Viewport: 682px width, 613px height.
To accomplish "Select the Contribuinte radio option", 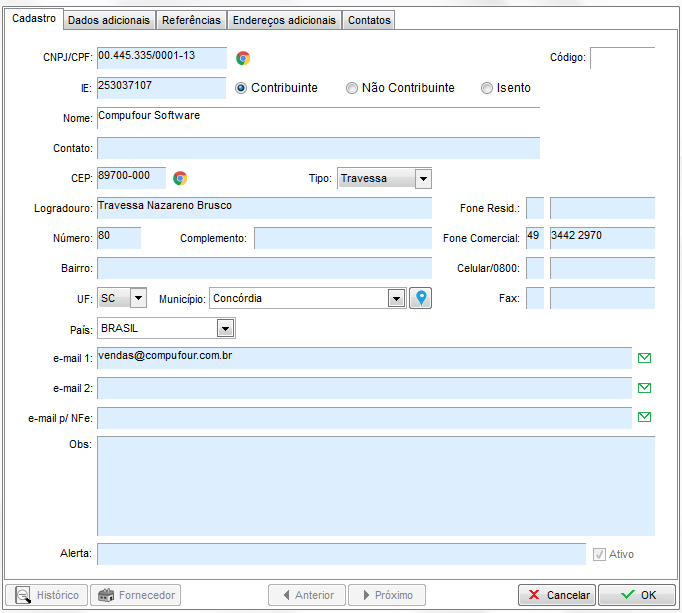I will tap(241, 88).
